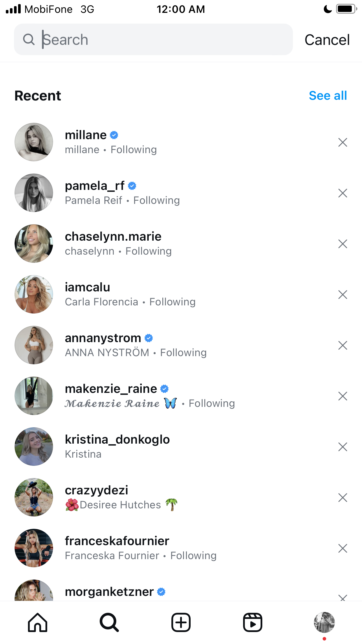362x644 pixels.
Task: Open the Home tab icon
Action: point(38,622)
